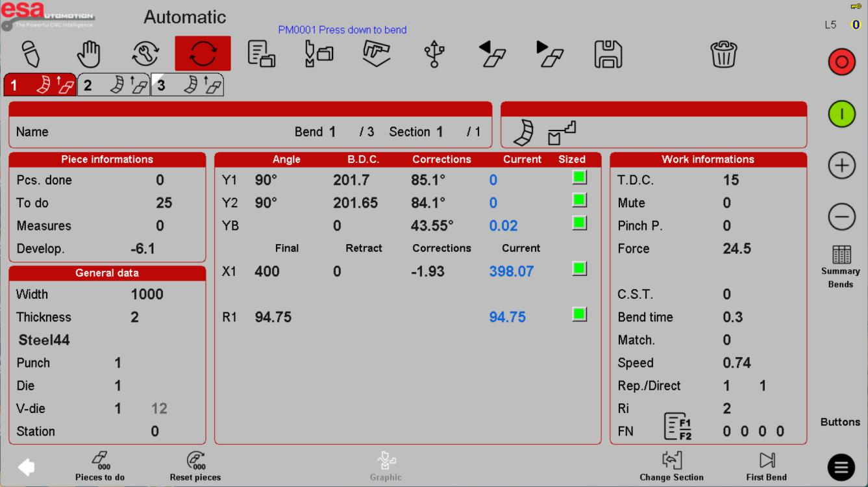Open the editor mode pen icon
The width and height of the screenshot is (868, 487).
point(31,54)
